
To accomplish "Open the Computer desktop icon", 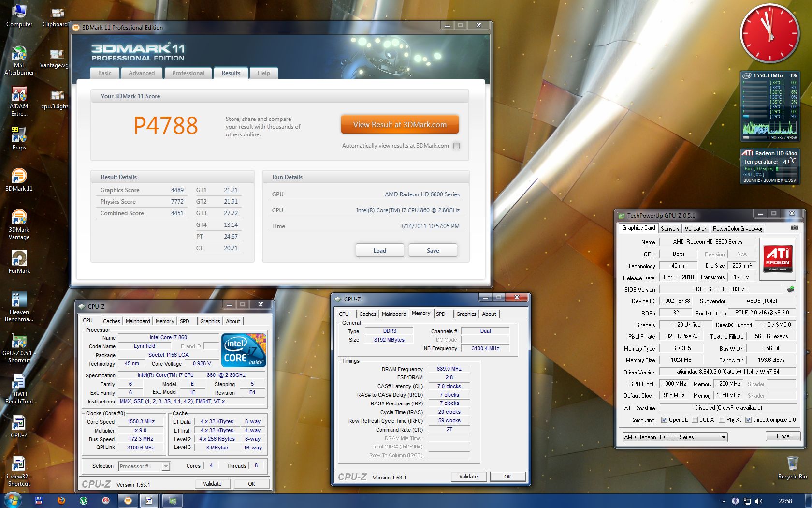I will click(19, 15).
